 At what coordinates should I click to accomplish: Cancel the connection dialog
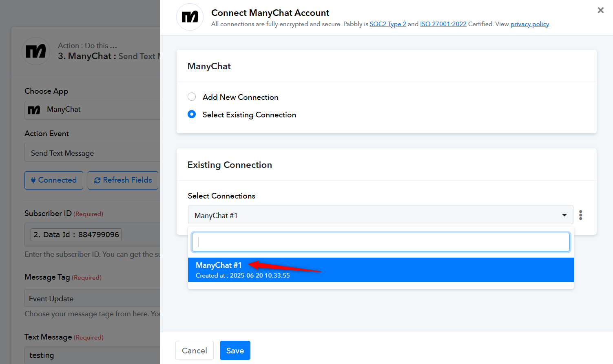pos(195,351)
